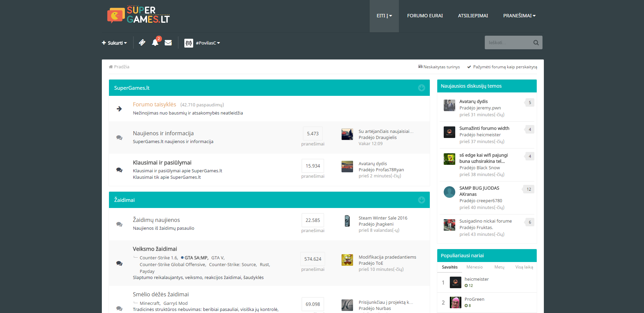
Task: Select the Visą laiką tab
Action: [x=524, y=267]
